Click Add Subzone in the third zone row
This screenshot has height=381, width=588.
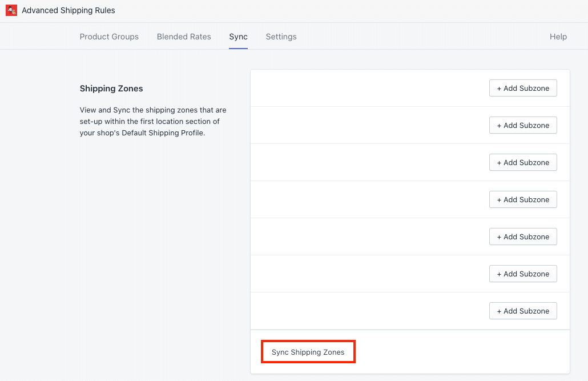522,162
